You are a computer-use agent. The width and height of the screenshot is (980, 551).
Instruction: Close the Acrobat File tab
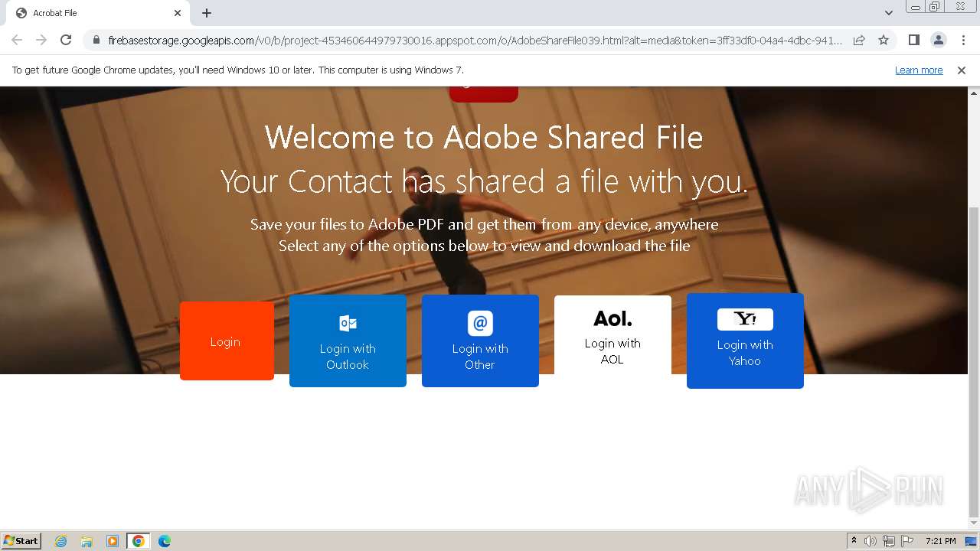[178, 13]
